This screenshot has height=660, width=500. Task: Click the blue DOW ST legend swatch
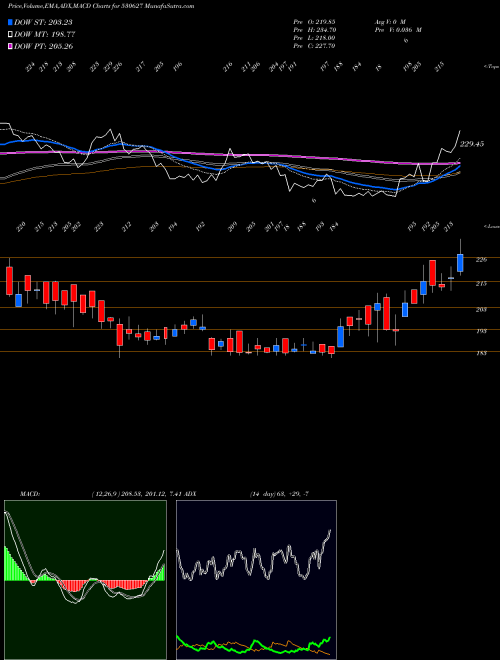click(x=10, y=22)
